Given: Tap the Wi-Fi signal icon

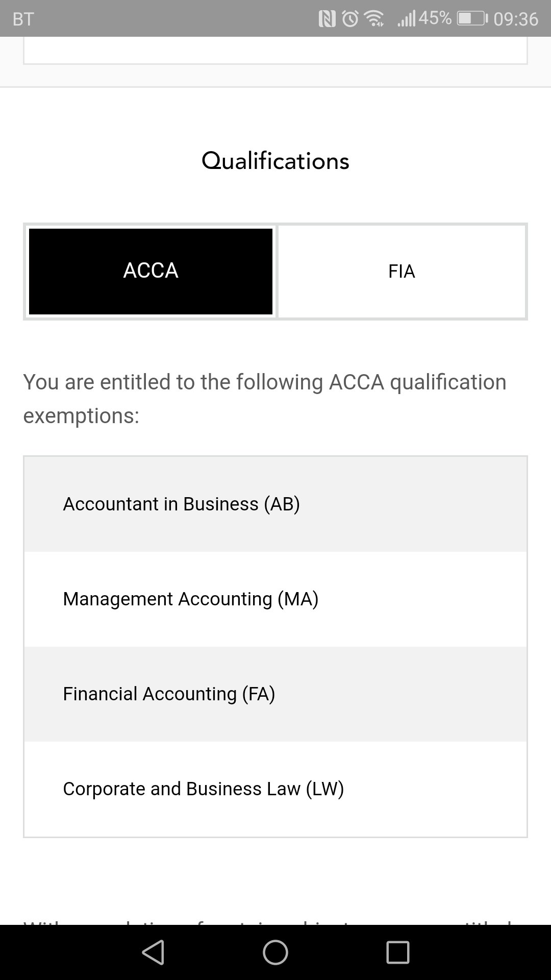Looking at the screenshot, I should pyautogui.click(x=375, y=19).
